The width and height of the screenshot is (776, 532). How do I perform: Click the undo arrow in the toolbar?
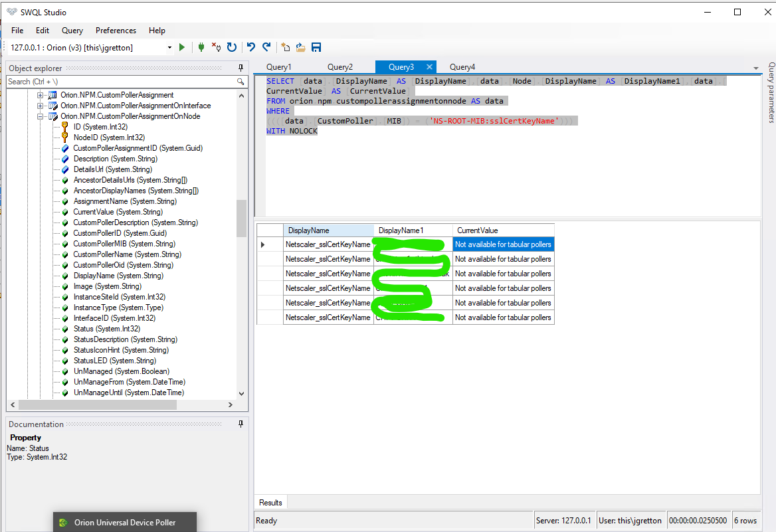(251, 47)
